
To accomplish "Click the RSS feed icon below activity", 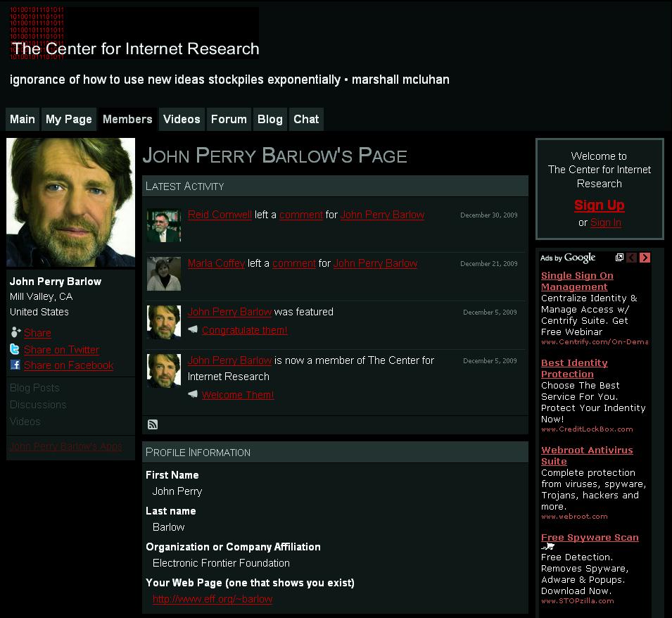I will click(153, 424).
